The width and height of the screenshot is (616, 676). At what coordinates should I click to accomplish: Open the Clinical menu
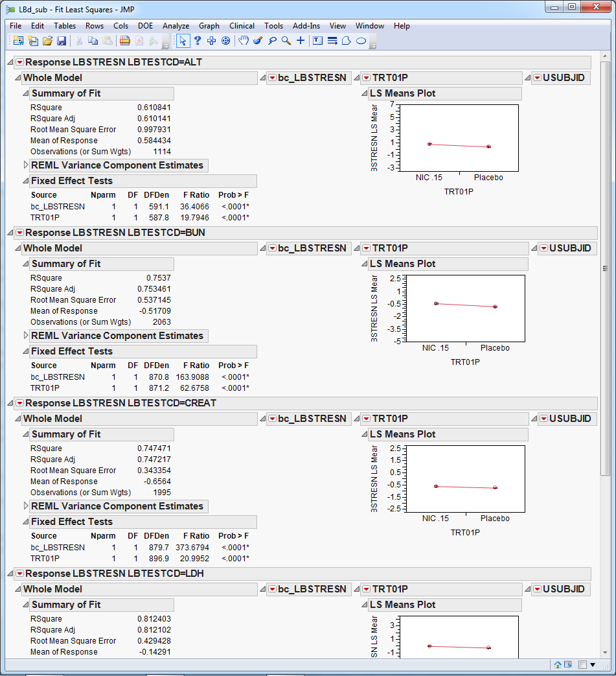242,26
